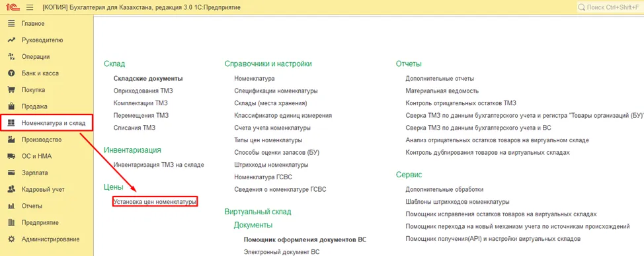
Task: Click the Виртуальный склад heading
Action: (x=258, y=212)
